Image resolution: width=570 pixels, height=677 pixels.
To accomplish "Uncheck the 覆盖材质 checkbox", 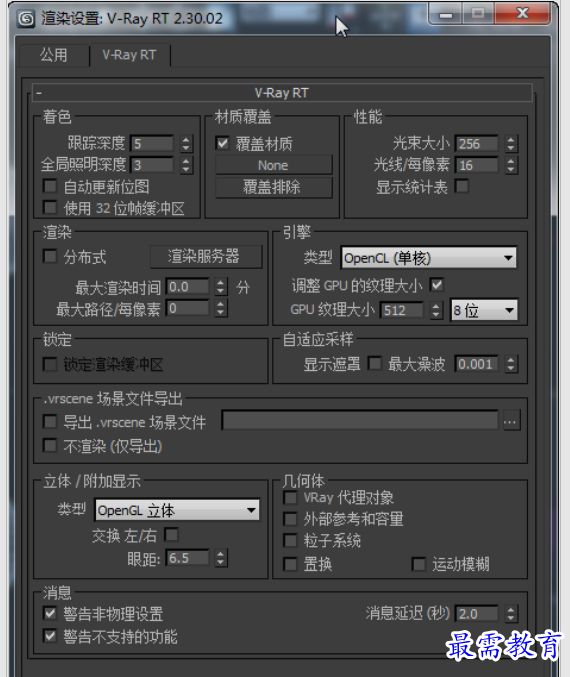I will (222, 143).
